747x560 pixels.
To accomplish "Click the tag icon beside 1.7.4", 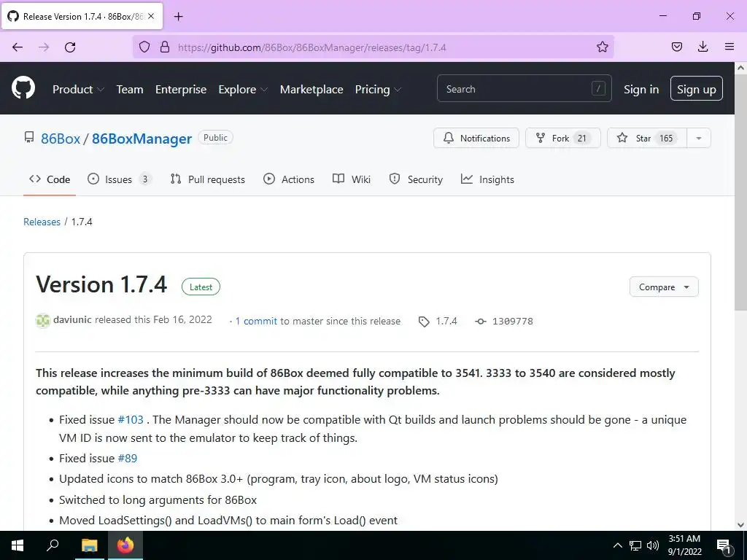I will 424,322.
